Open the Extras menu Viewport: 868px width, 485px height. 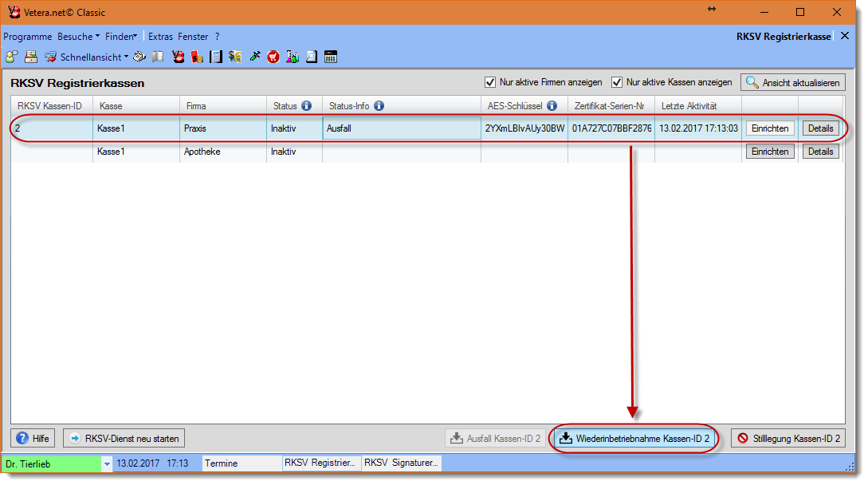tap(160, 37)
